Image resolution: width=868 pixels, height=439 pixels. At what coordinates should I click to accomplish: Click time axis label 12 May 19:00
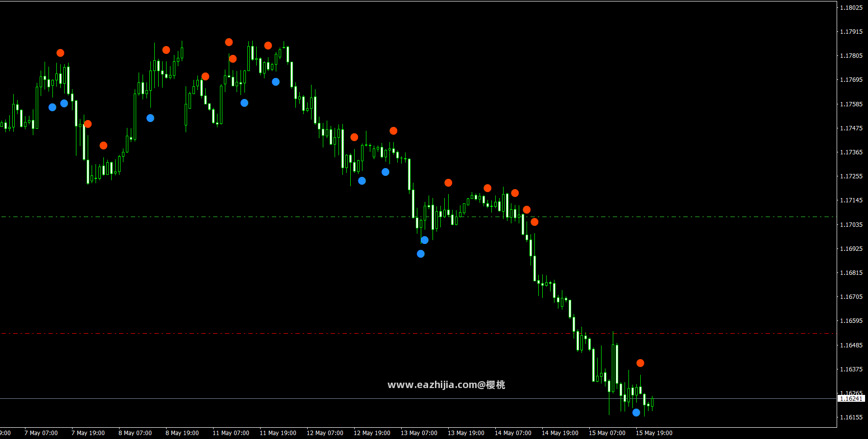coord(372,433)
